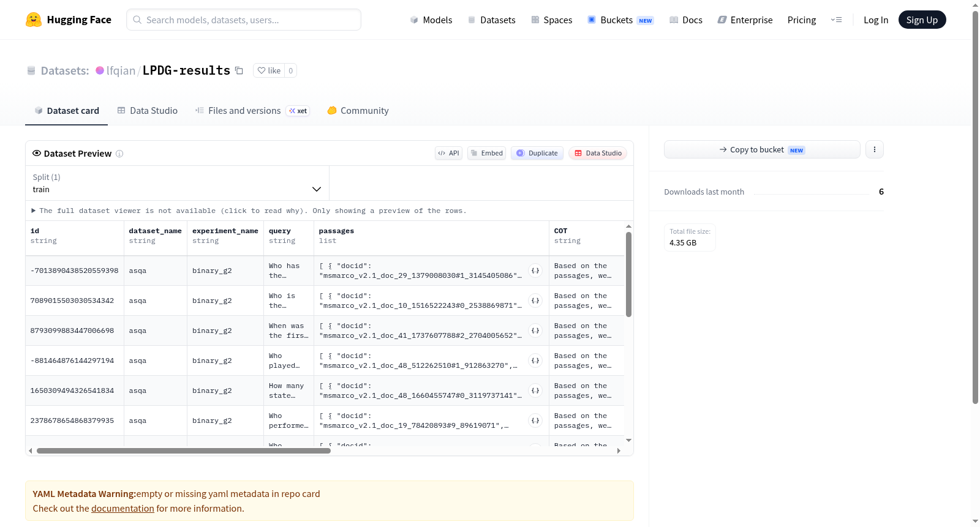The image size is (980, 527).
Task: Select the id cell 7089015503030534342
Action: click(x=75, y=301)
